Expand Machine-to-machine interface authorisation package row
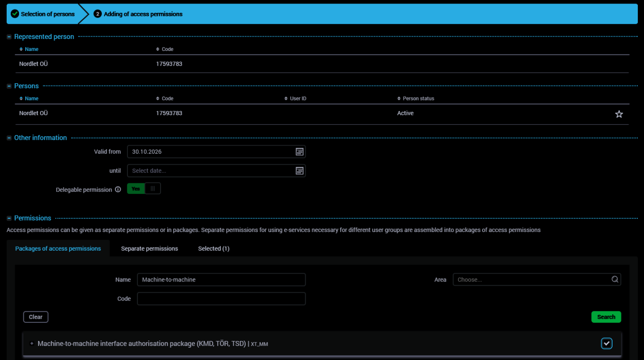The width and height of the screenshot is (644, 360). point(32,343)
